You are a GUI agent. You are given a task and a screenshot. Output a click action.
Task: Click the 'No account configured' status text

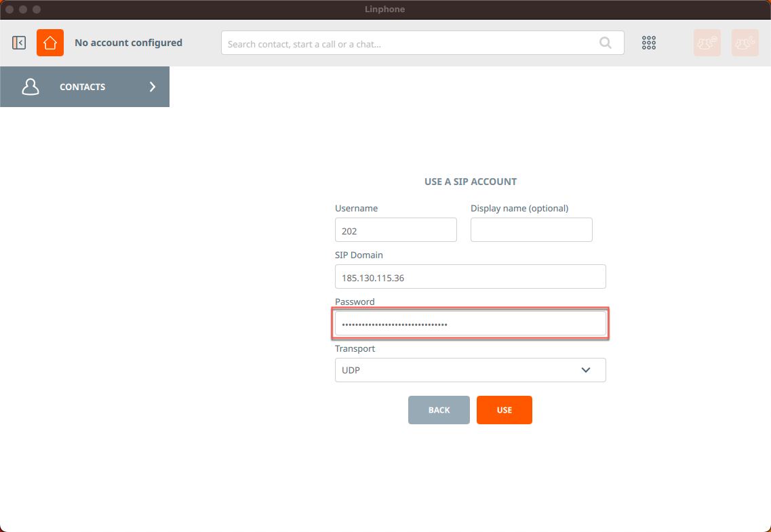[128, 43]
